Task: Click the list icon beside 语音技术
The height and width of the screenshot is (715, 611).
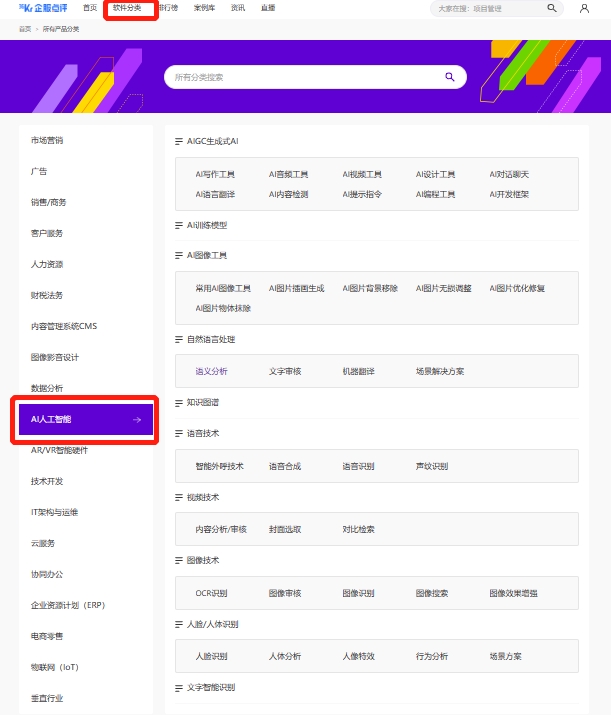Action: (x=179, y=434)
